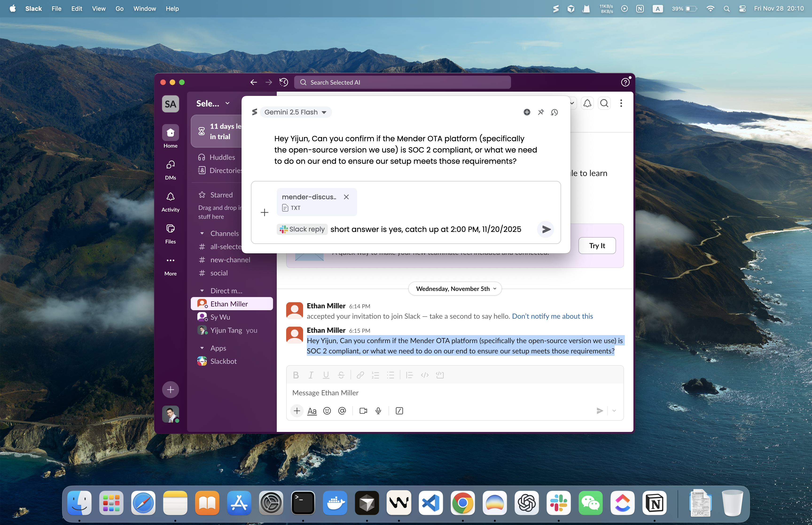Click the record video clip icon
The height and width of the screenshot is (525, 812).
coord(363,411)
